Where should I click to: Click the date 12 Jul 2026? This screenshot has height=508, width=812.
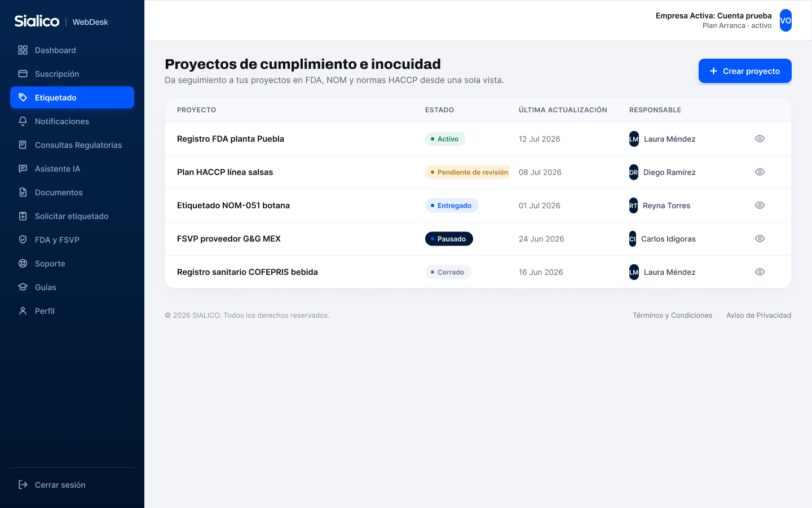click(540, 139)
